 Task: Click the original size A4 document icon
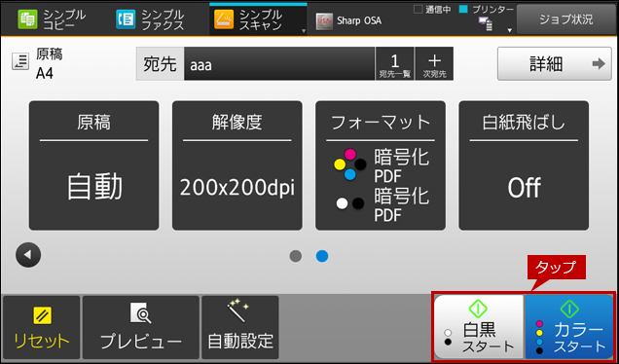(x=20, y=61)
